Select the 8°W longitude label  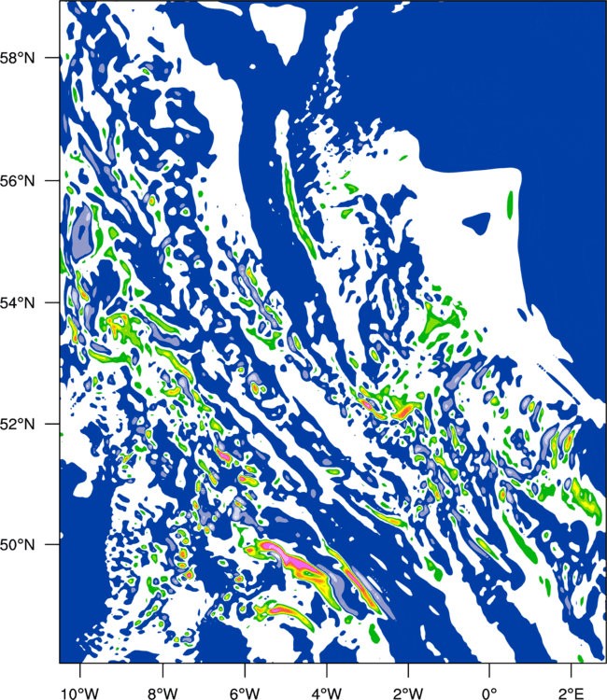pos(162,693)
